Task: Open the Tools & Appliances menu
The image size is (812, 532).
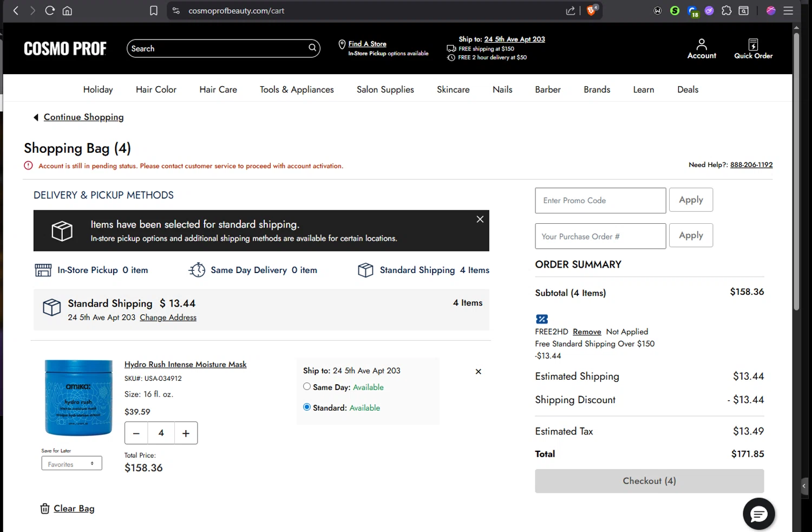Action: point(297,89)
